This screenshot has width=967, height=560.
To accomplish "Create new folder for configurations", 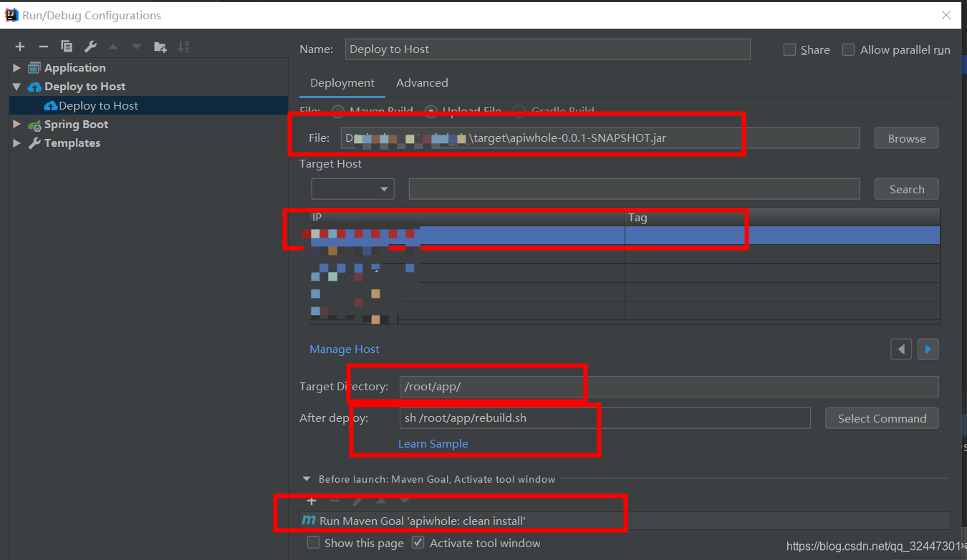I will 160,47.
